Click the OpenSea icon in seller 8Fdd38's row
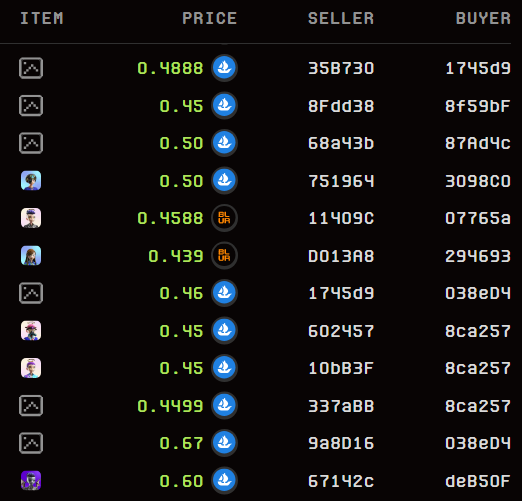Image resolution: width=522 pixels, height=501 pixels. pos(224,106)
